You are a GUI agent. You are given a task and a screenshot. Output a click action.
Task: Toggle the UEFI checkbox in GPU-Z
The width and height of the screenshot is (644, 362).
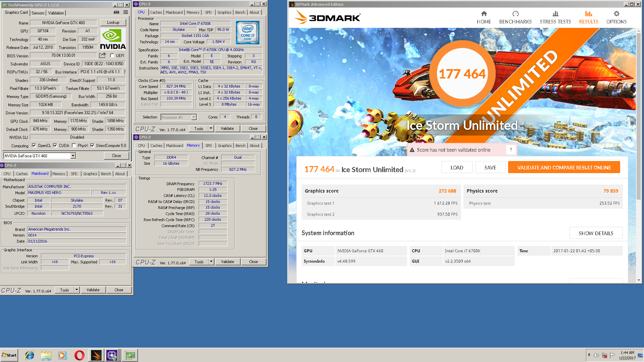[x=112, y=55]
